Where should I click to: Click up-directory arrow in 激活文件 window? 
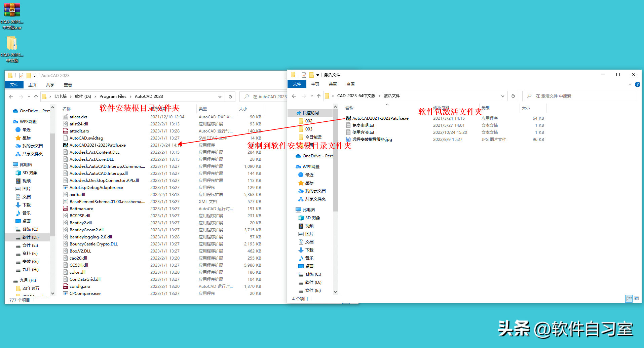tap(319, 96)
